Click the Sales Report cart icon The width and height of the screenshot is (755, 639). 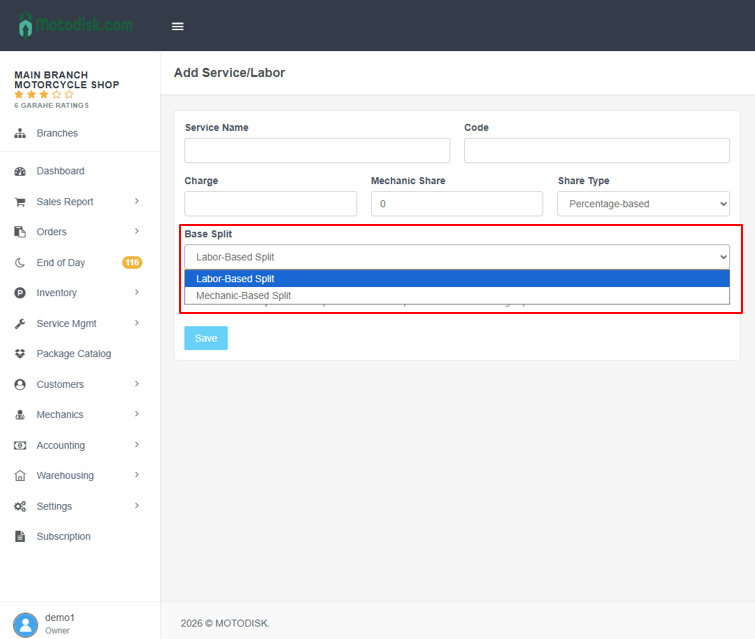coord(20,202)
